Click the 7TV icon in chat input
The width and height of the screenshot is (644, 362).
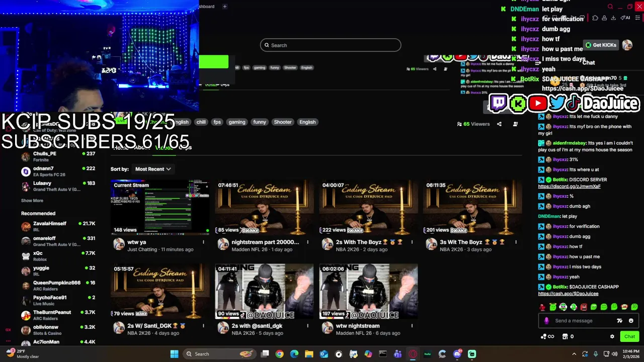[620, 321]
